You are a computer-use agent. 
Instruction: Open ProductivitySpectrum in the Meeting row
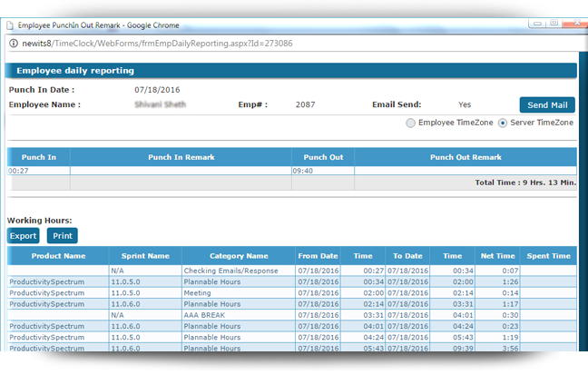[46, 293]
